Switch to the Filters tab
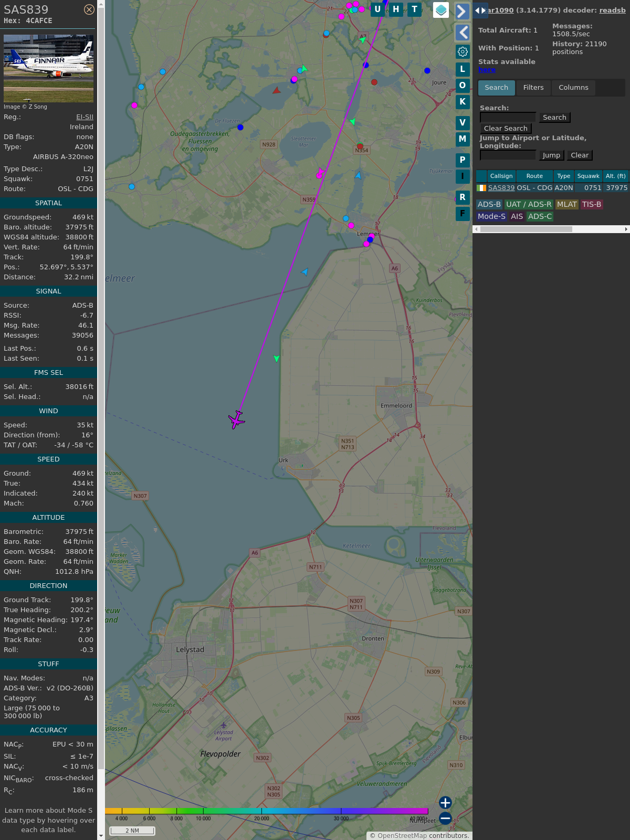The height and width of the screenshot is (840, 630). click(533, 88)
